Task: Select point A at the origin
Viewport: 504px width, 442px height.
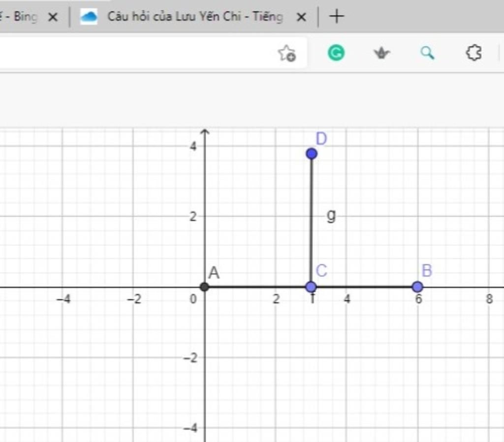Action: coord(204,287)
